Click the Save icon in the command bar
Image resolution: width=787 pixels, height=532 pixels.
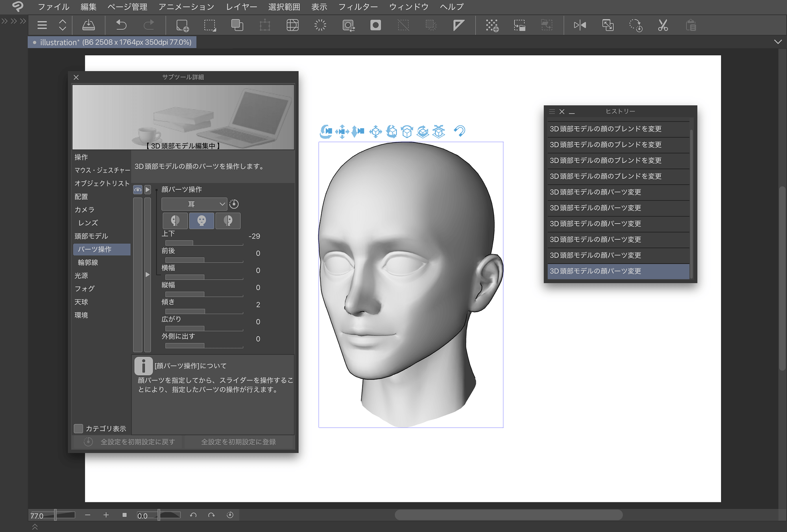(x=89, y=26)
